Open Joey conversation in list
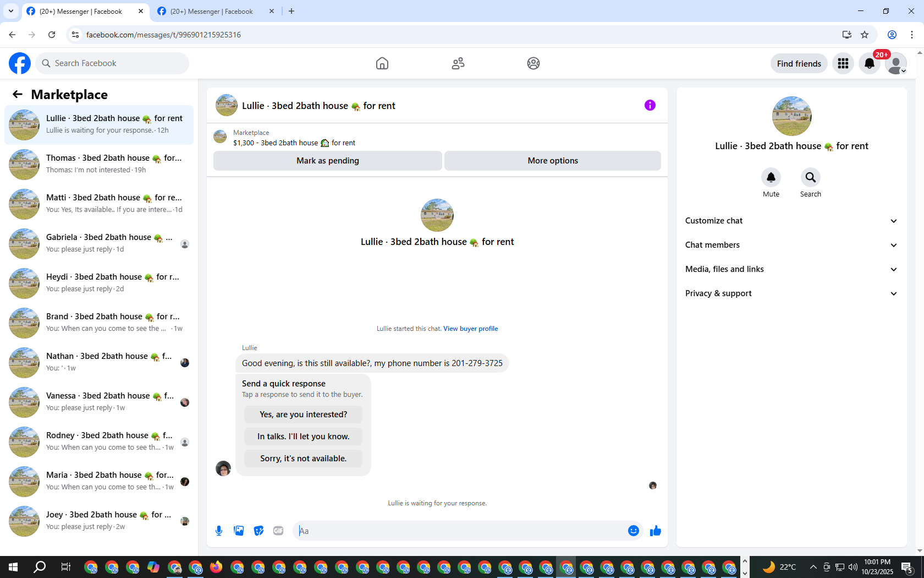This screenshot has height=578, width=924. point(99,521)
